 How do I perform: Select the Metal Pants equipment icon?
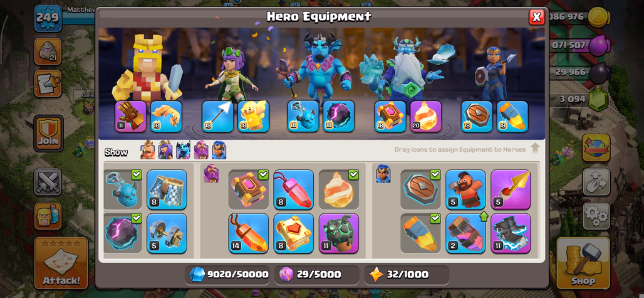pyautogui.click(x=167, y=189)
